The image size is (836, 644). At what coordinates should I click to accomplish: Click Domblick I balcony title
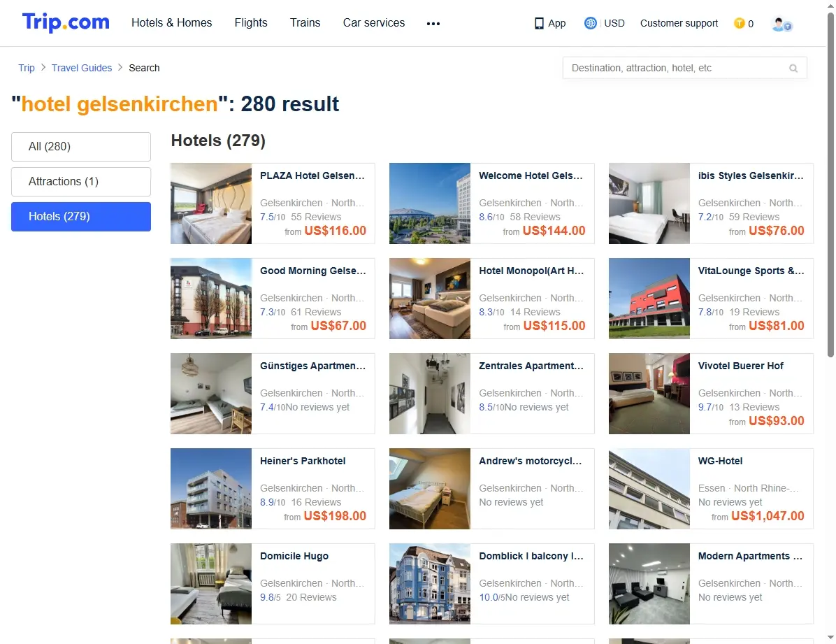(531, 556)
